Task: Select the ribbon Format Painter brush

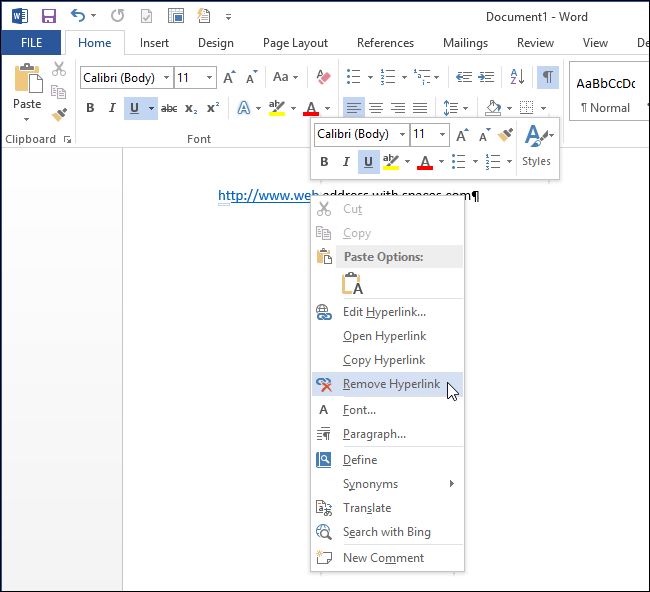Action: [59, 114]
